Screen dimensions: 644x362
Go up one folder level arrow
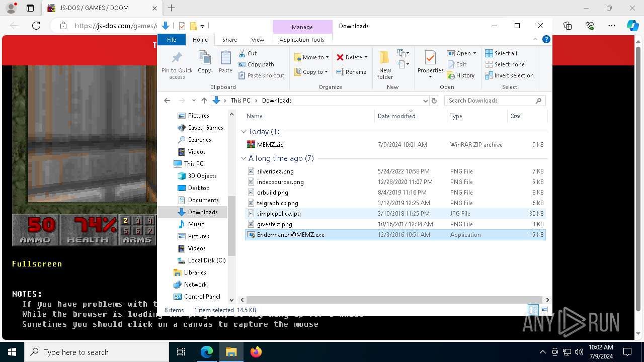204,101
